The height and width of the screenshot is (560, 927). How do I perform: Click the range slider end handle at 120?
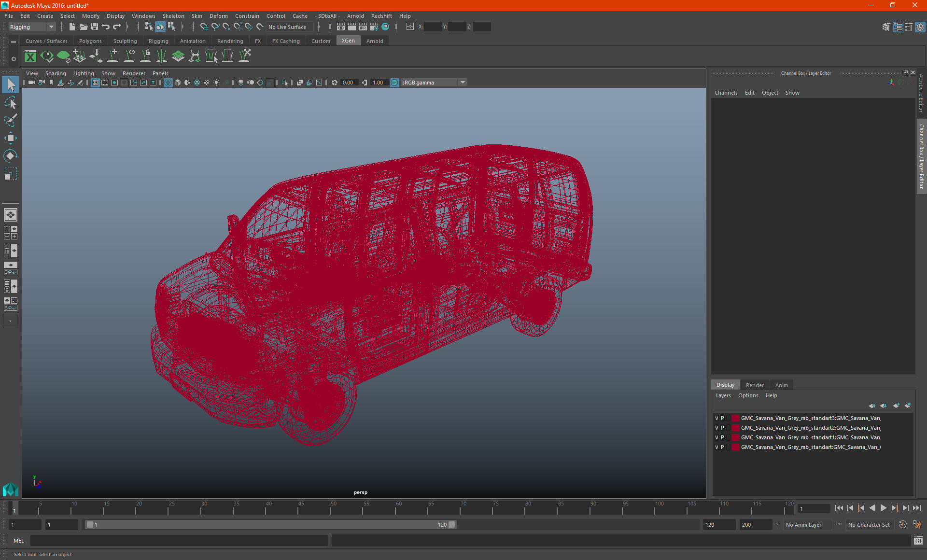coord(452,525)
